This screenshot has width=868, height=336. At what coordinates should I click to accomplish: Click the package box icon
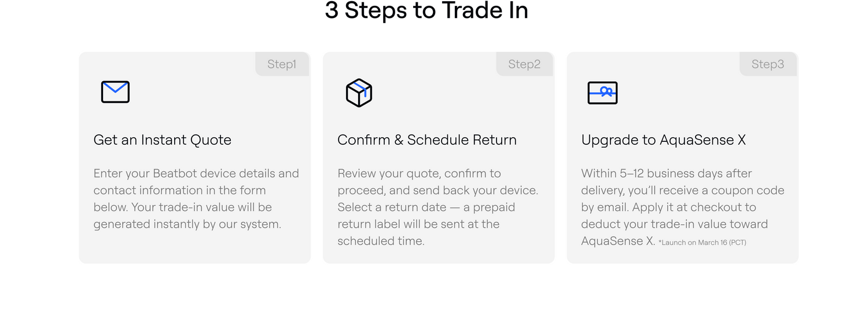pos(359,93)
